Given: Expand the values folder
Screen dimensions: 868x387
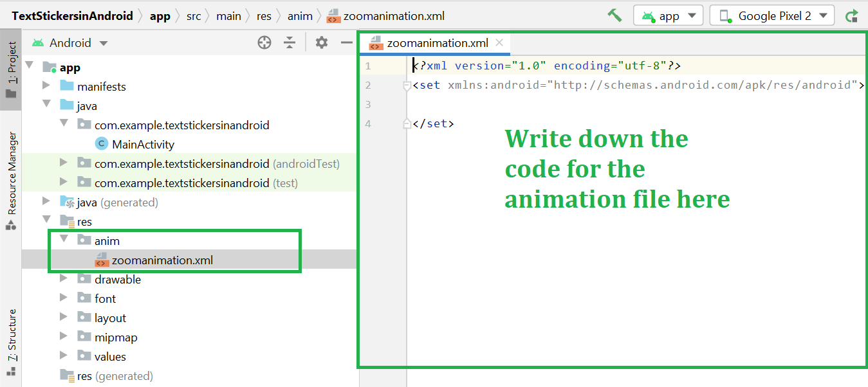Looking at the screenshot, I should pyautogui.click(x=63, y=356).
